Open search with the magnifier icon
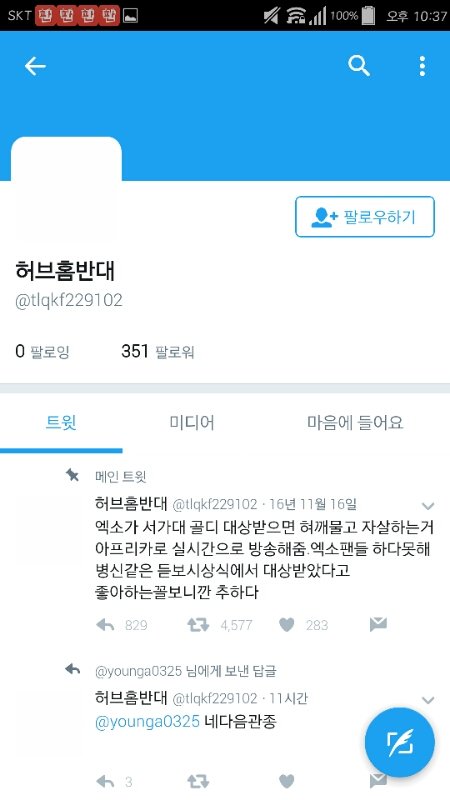This screenshot has height=800, width=450. pyautogui.click(x=359, y=66)
